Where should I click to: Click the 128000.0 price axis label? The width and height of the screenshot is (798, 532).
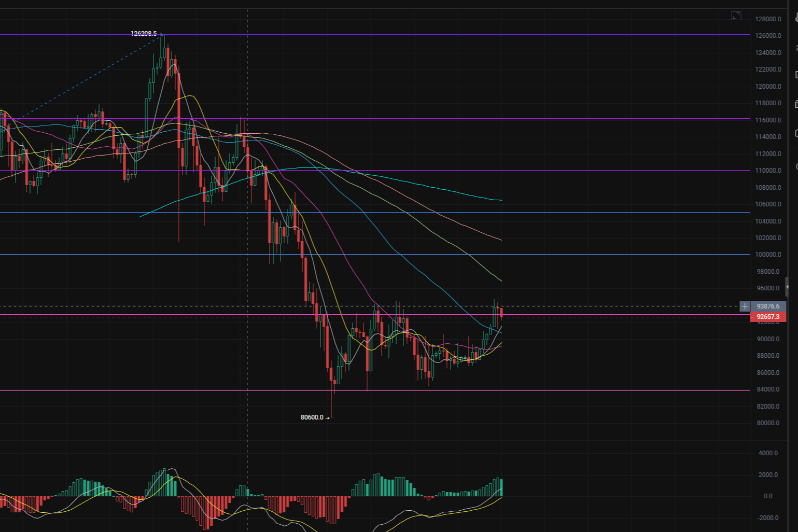768,19
